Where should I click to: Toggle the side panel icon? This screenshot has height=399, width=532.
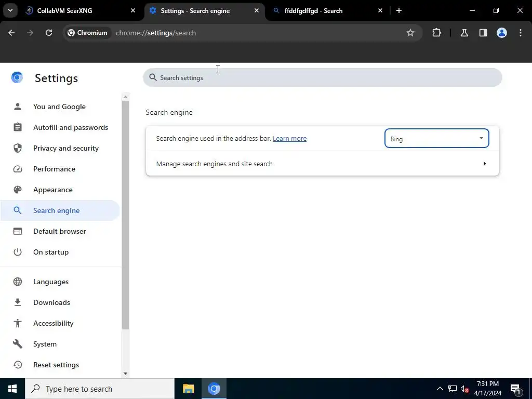coord(483,33)
